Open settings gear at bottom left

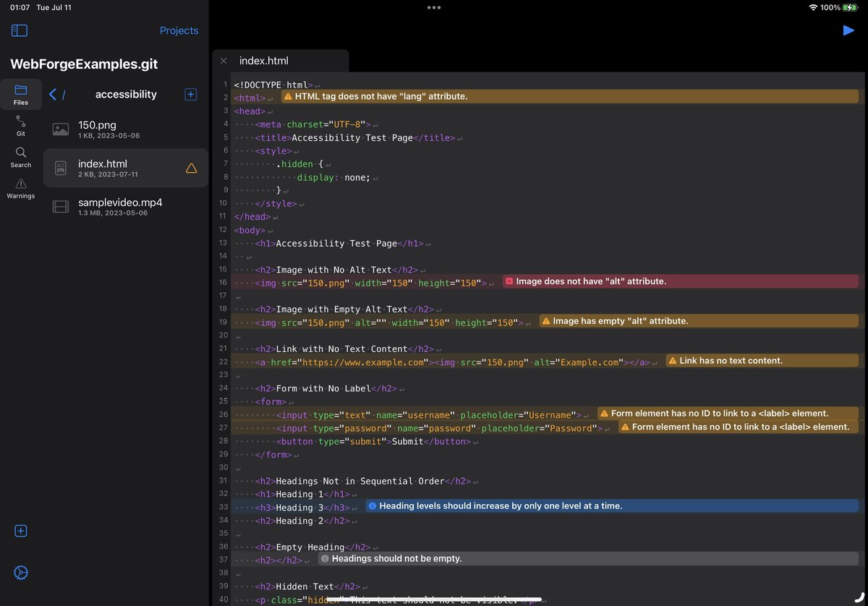point(21,573)
